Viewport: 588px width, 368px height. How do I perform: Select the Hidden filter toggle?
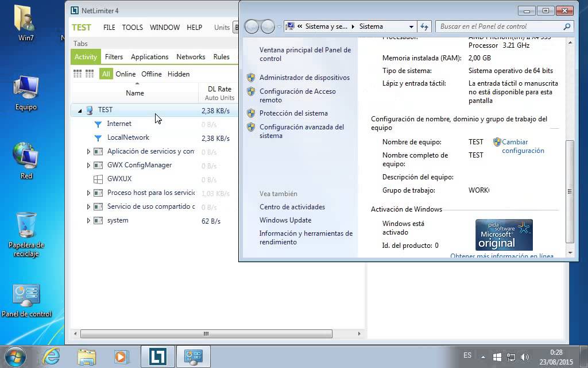(179, 74)
